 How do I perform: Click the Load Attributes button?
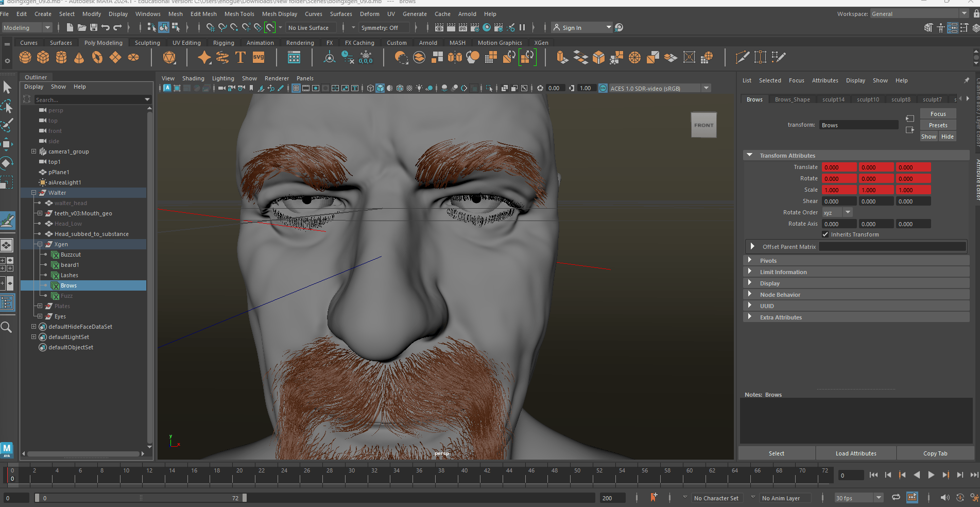(856, 453)
